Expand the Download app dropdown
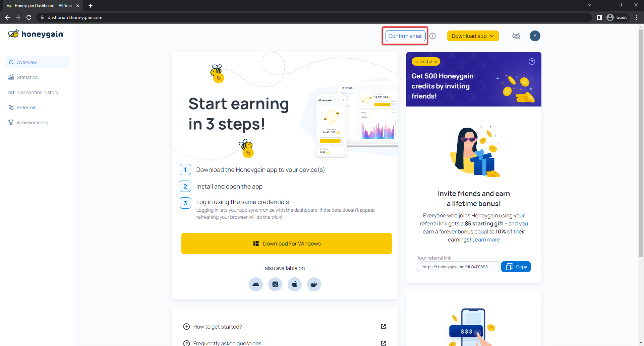Screen dimensions: 644x346 (x=473, y=36)
